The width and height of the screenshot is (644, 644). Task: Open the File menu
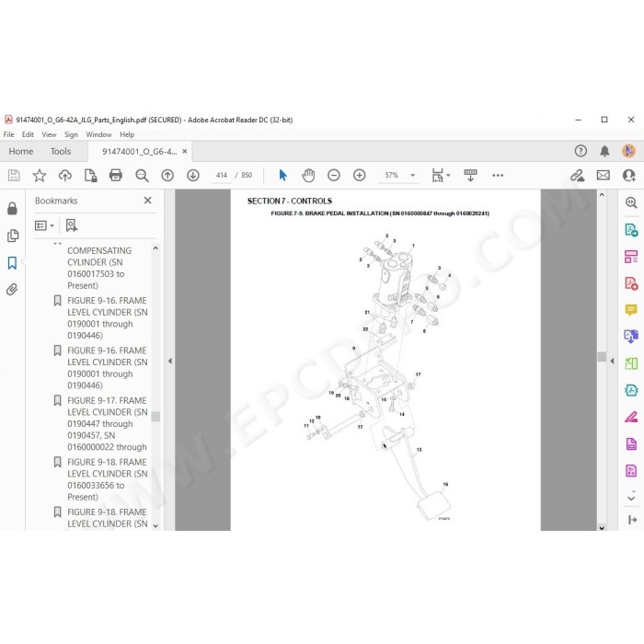pos(8,134)
